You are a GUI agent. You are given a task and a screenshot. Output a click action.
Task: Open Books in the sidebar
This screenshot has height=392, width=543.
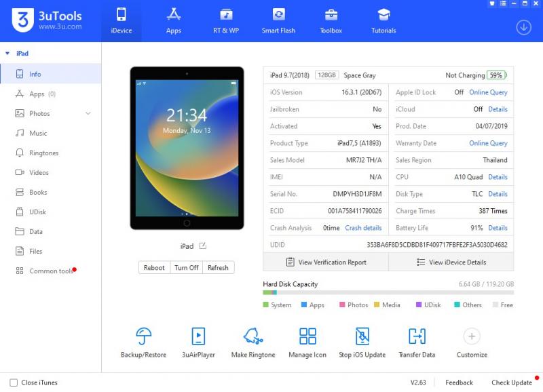tap(50, 192)
